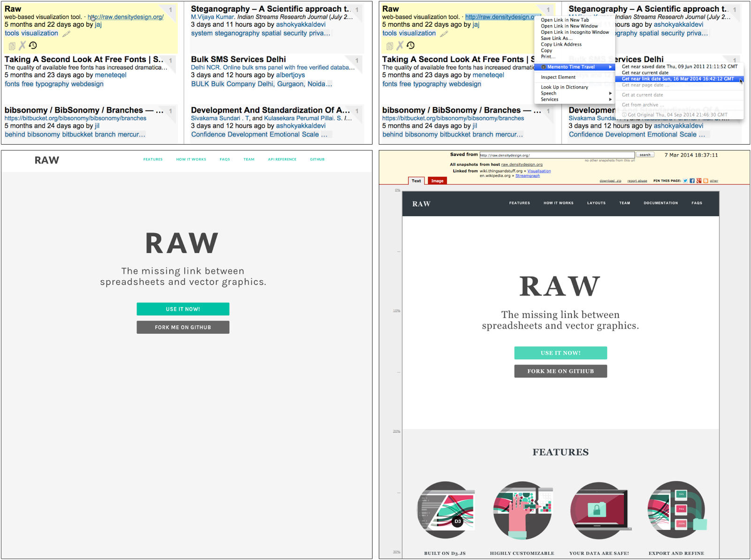The image size is (751, 560).
Task: Choose Open Link in Incognito Window
Action: coord(575,32)
